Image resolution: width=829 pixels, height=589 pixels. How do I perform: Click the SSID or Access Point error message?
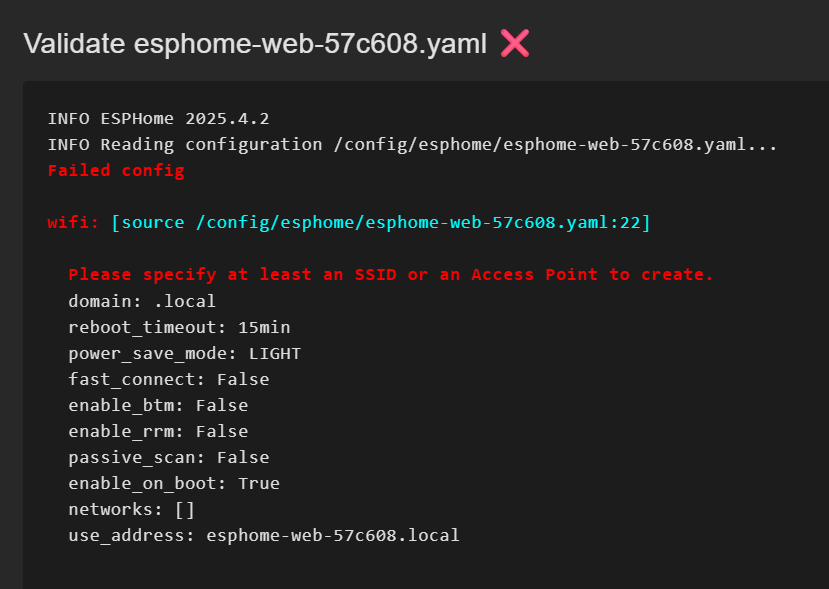[x=391, y=274]
